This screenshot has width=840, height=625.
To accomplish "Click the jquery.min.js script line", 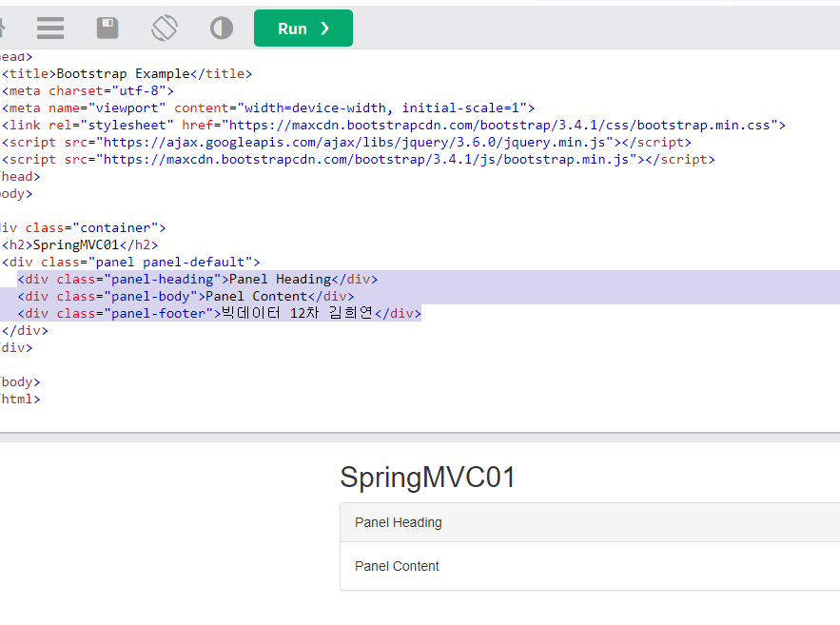I will pos(346,143).
